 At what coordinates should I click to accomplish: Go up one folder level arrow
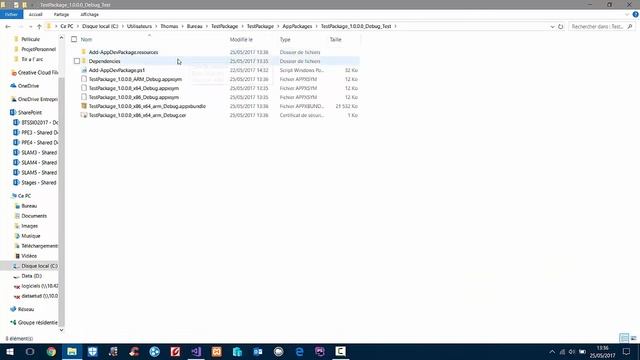click(39, 27)
